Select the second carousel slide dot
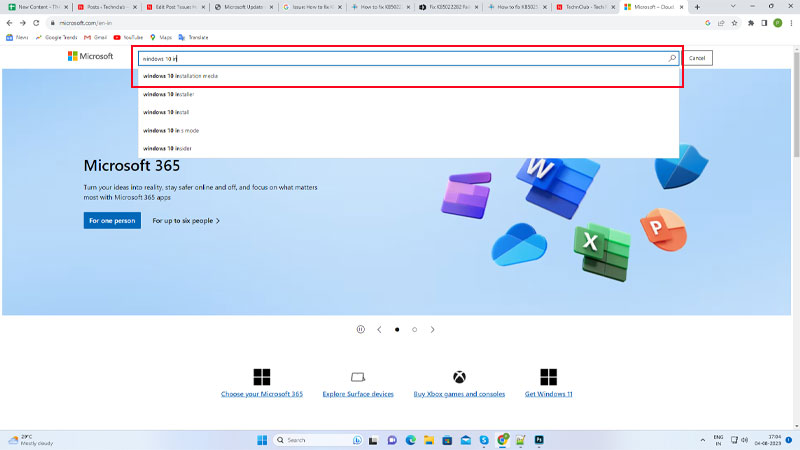 pos(415,330)
